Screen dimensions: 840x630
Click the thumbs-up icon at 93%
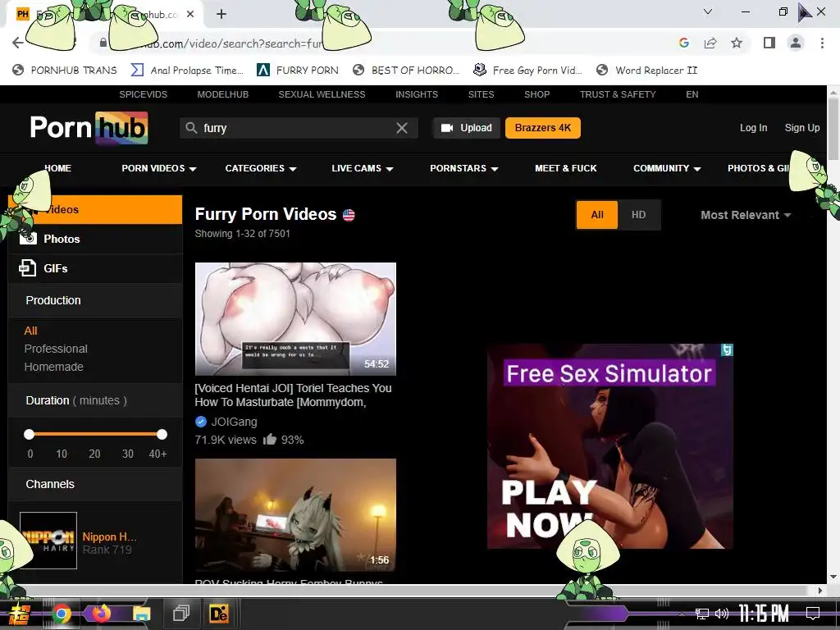(269, 440)
